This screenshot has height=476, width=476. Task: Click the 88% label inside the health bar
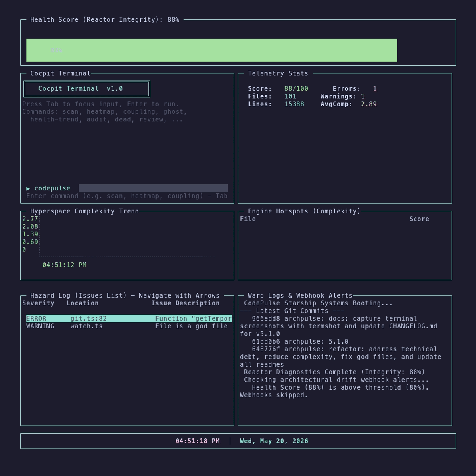click(x=56, y=50)
